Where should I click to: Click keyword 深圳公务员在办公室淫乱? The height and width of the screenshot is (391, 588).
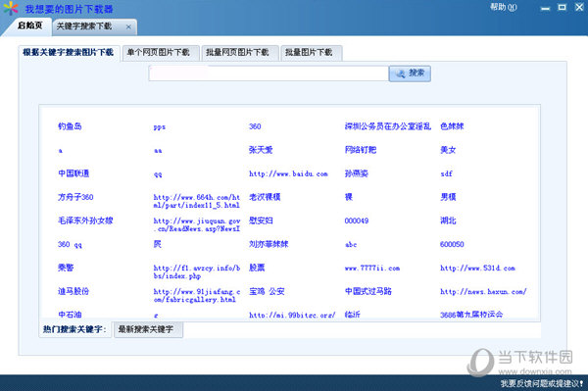point(388,126)
